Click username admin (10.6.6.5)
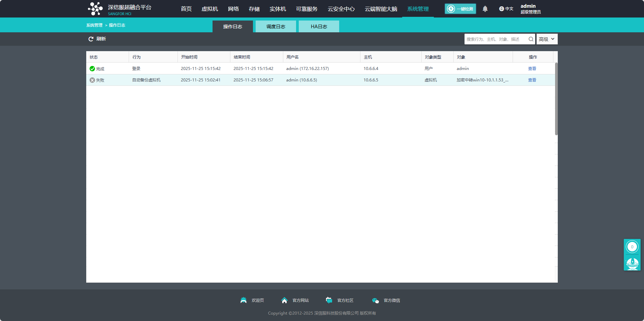Viewport: 644px width, 321px height. point(301,80)
